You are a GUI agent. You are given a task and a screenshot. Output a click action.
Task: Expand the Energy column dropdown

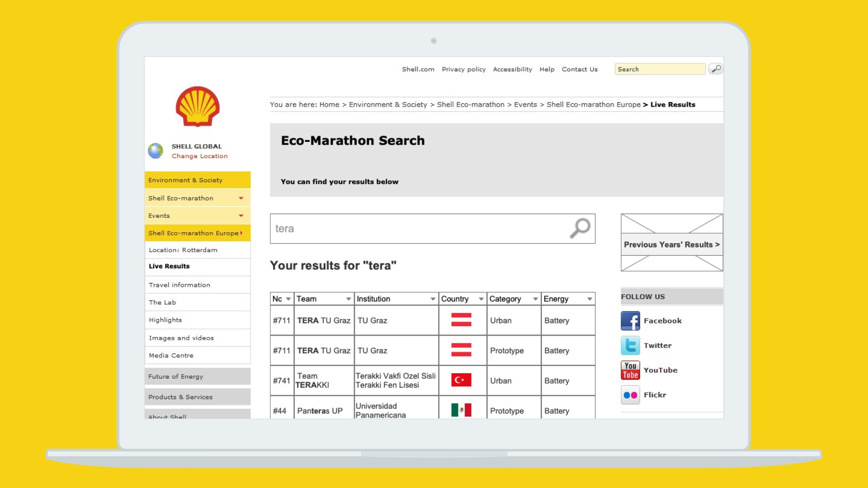pyautogui.click(x=590, y=299)
